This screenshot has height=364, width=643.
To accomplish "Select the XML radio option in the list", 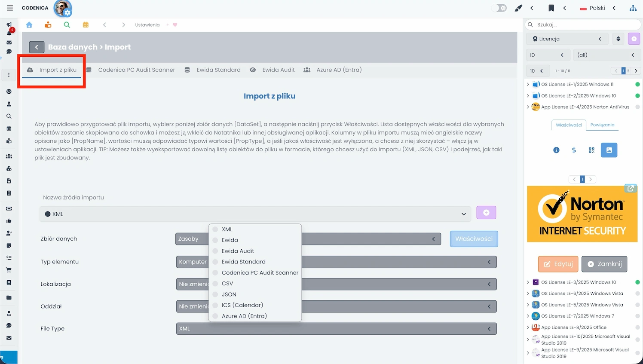I will point(215,229).
